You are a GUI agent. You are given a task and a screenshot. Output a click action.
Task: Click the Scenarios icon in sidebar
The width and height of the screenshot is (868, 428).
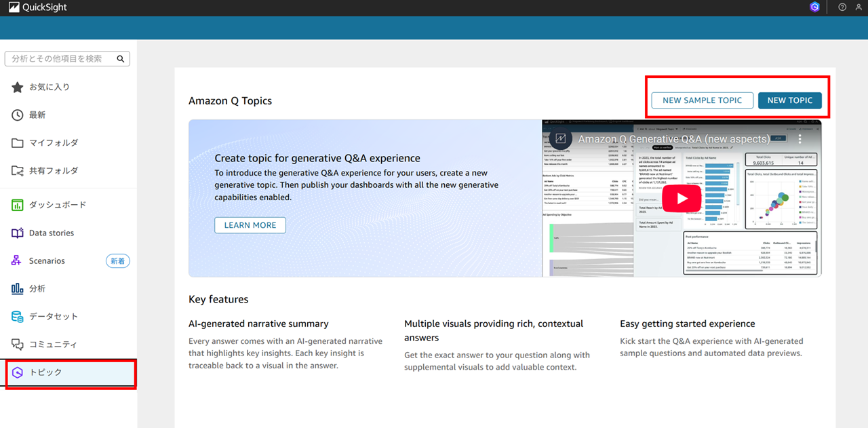click(18, 260)
